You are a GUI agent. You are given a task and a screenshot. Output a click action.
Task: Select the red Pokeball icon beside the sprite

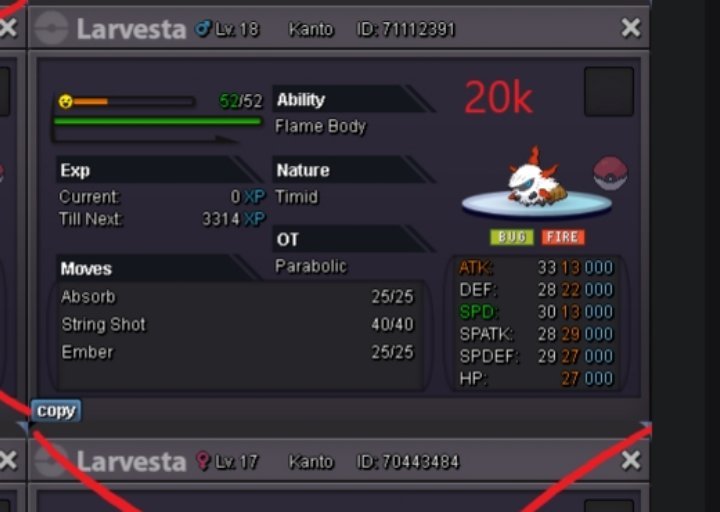611,173
